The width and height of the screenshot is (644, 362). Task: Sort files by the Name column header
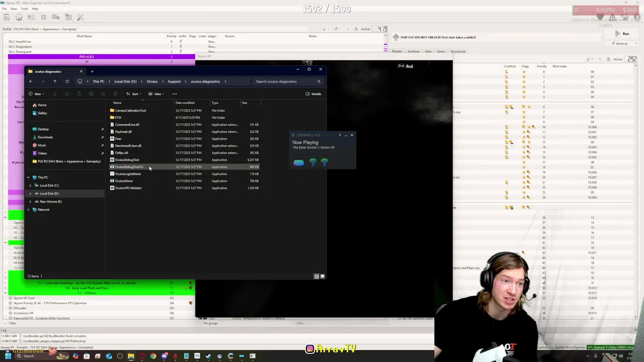pyautogui.click(x=117, y=103)
